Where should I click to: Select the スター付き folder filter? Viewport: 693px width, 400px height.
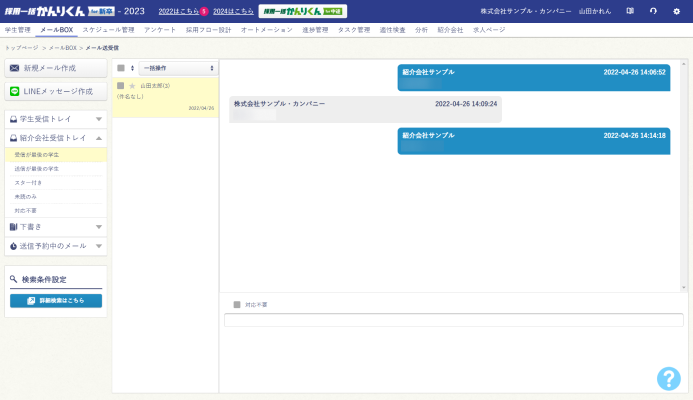28,183
